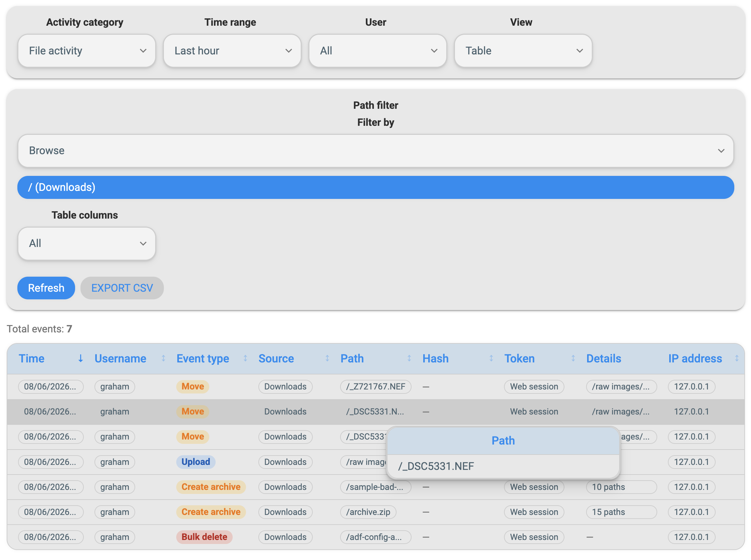
Task: Click the /adf-config-a... path cell
Action: click(x=375, y=537)
